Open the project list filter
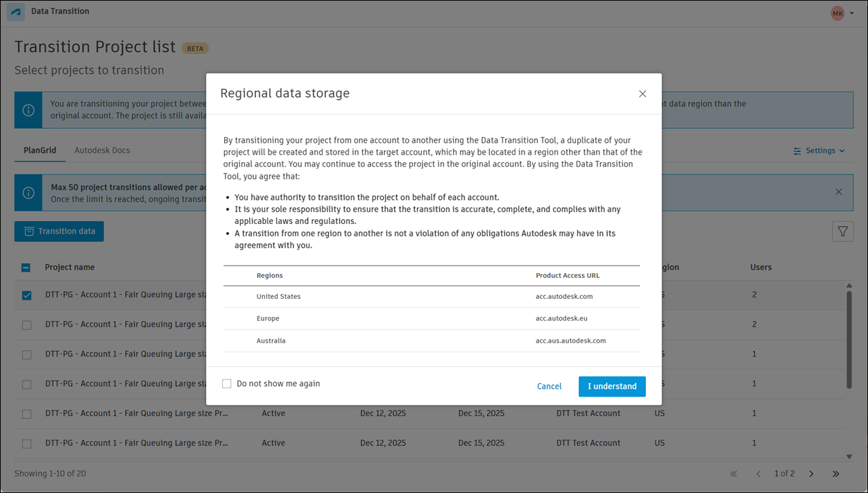Screen dimensions: 868x493 (x=842, y=232)
